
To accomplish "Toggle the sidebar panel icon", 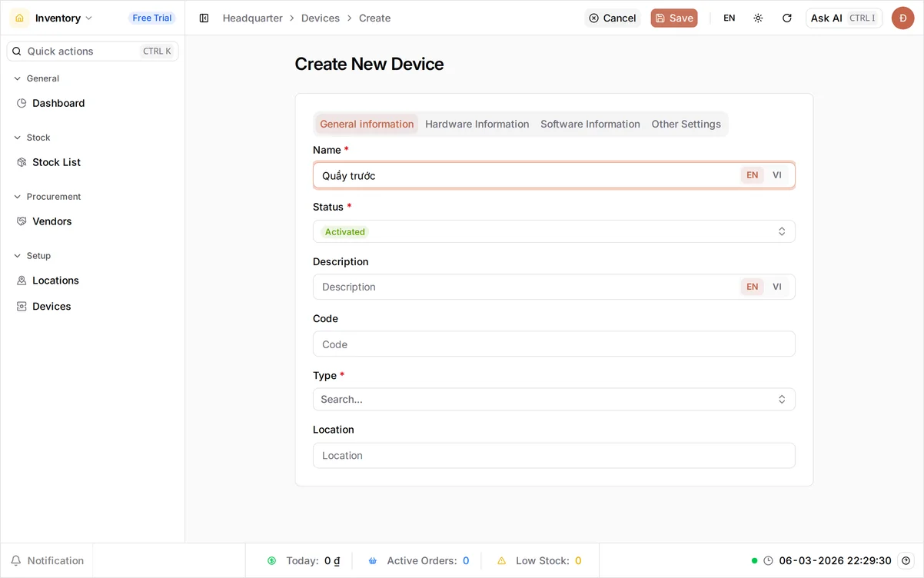I will (204, 18).
